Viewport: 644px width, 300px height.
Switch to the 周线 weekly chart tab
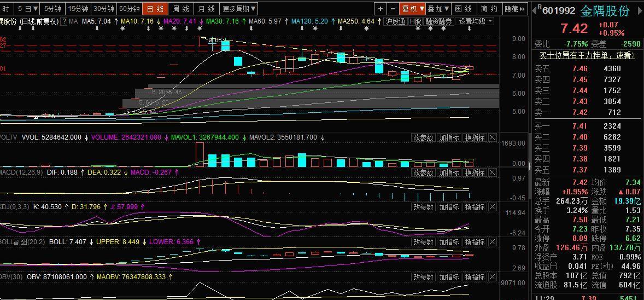pyautogui.click(x=181, y=9)
